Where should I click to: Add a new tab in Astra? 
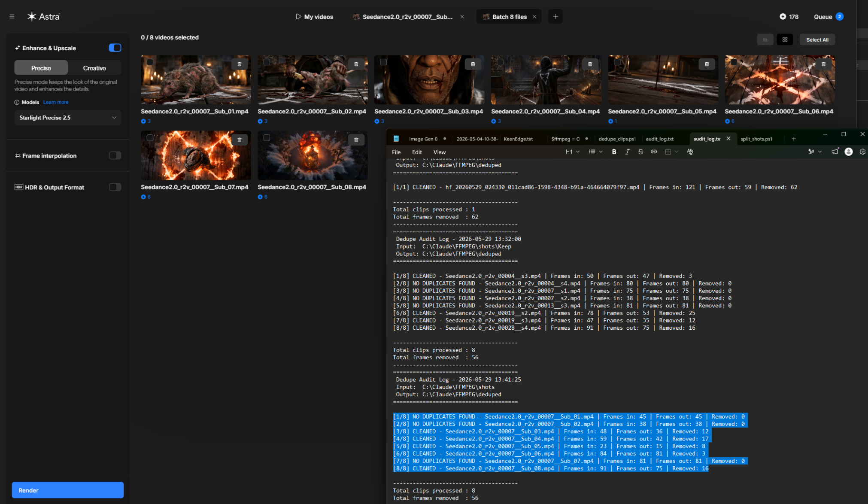[x=555, y=17]
